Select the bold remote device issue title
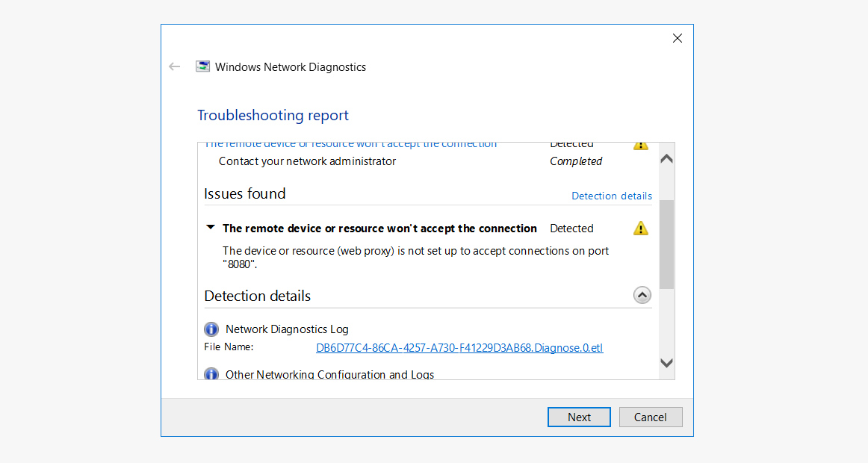 379,229
